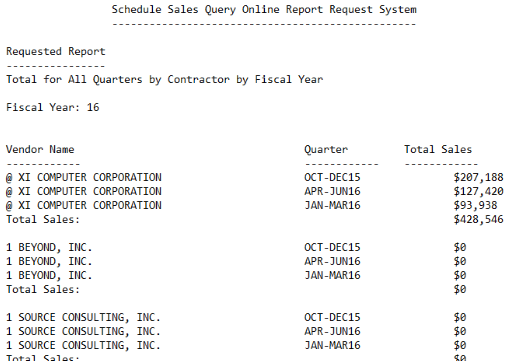
Task: Click the $127,420 sales amount
Action: click(478, 191)
